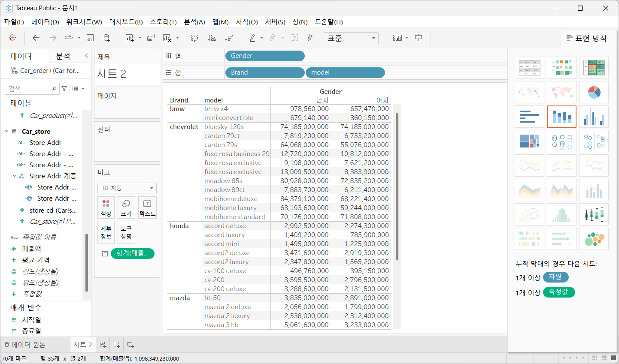The image size is (619, 364).
Task: Open dropdown arrow next to new worksheet icon
Action: 140,38
